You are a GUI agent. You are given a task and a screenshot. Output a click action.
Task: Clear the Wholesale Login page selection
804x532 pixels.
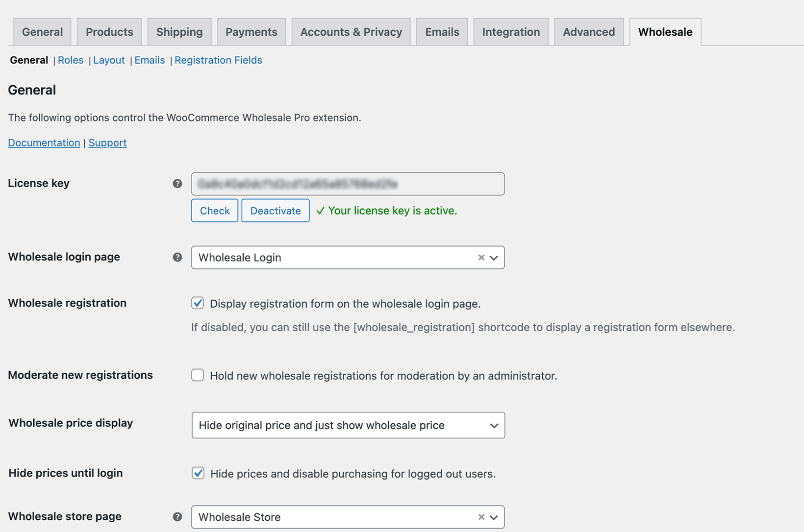click(x=481, y=257)
